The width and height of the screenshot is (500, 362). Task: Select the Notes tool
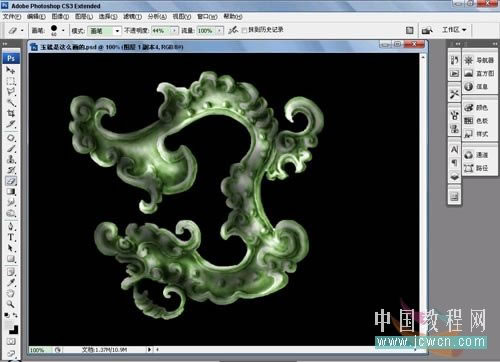click(11, 272)
